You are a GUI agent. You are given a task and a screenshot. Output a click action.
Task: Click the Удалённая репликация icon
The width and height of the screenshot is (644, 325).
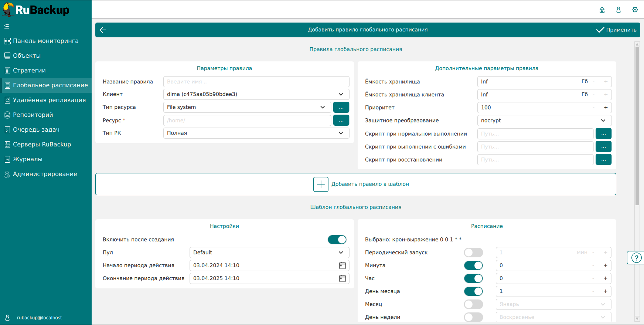(7, 100)
